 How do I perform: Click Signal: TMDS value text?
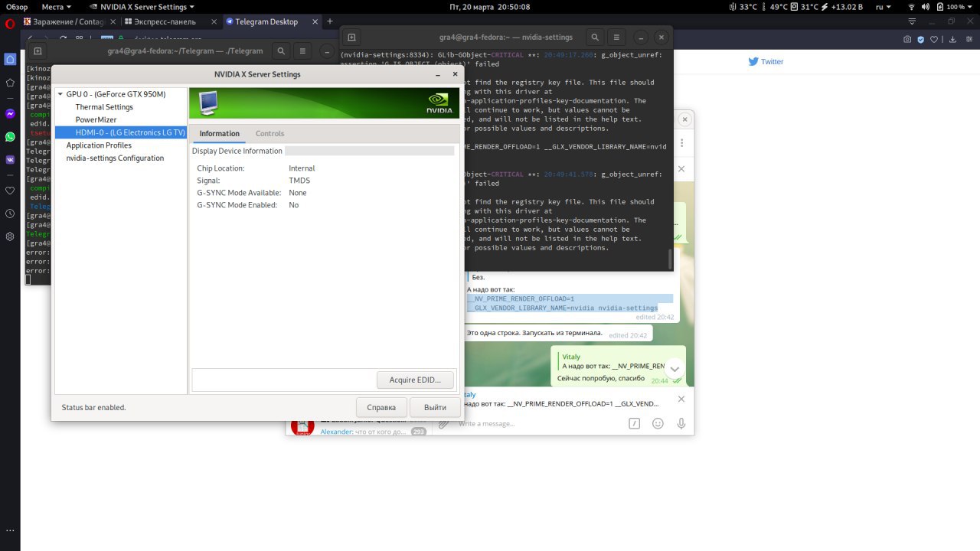[299, 181]
